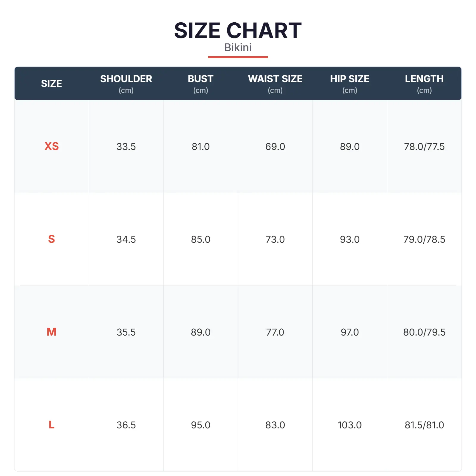Click the SIZE CHART title
The width and height of the screenshot is (476, 476).
(238, 31)
